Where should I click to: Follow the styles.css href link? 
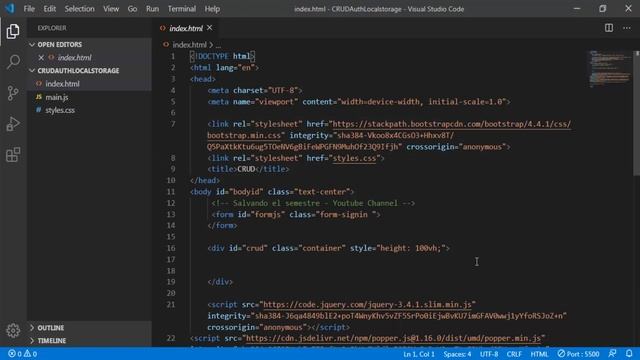tap(354, 158)
